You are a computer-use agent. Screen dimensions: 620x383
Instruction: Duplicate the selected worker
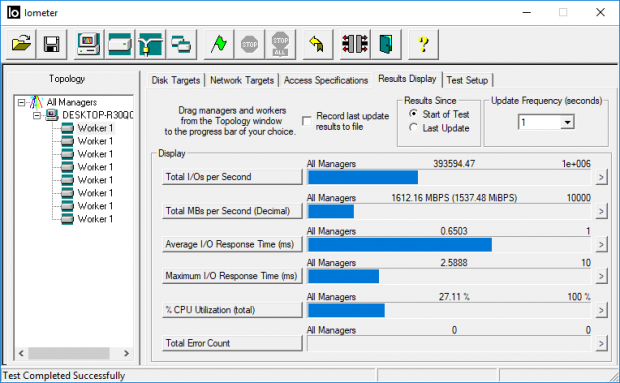pyautogui.click(x=181, y=44)
